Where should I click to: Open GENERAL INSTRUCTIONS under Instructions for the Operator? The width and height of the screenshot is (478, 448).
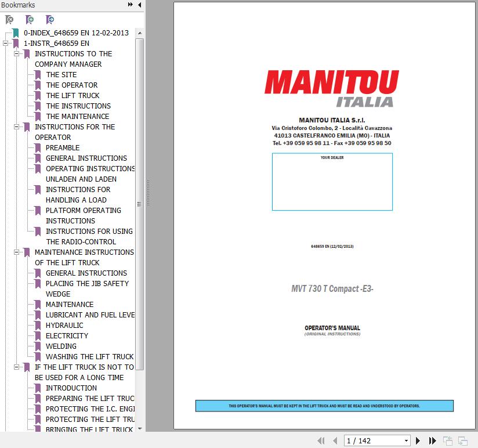pos(86,158)
